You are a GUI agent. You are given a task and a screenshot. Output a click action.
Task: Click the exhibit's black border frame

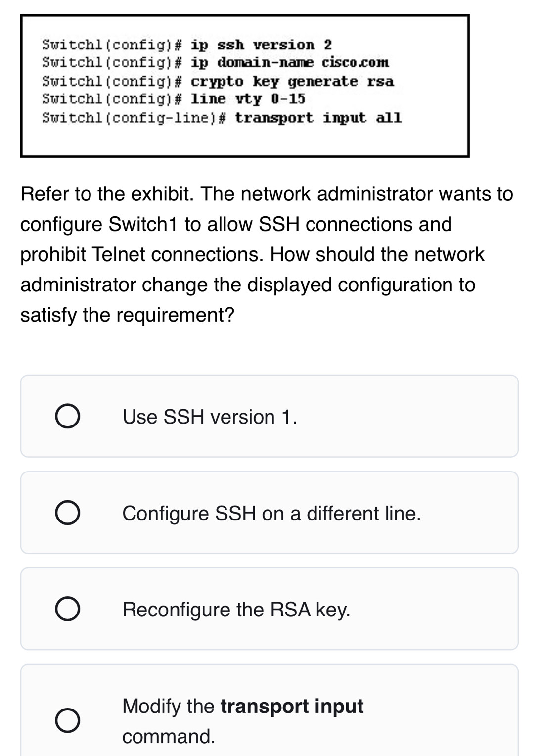point(246,16)
